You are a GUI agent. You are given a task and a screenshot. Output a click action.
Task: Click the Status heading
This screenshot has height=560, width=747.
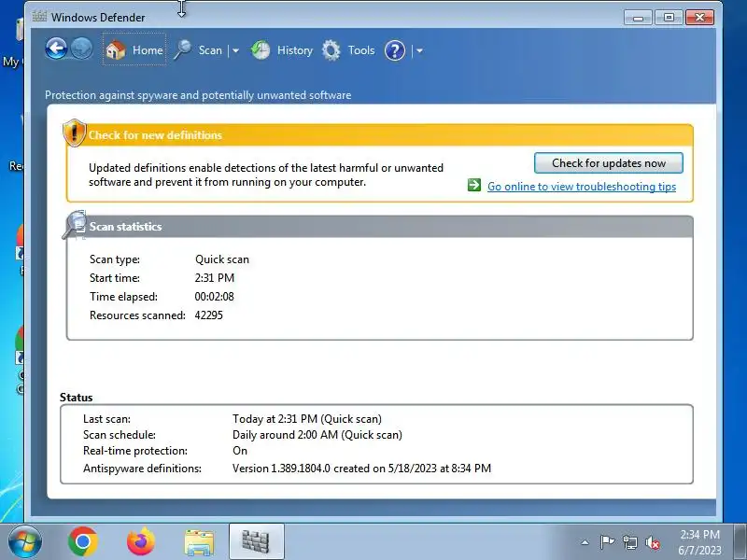pos(77,398)
